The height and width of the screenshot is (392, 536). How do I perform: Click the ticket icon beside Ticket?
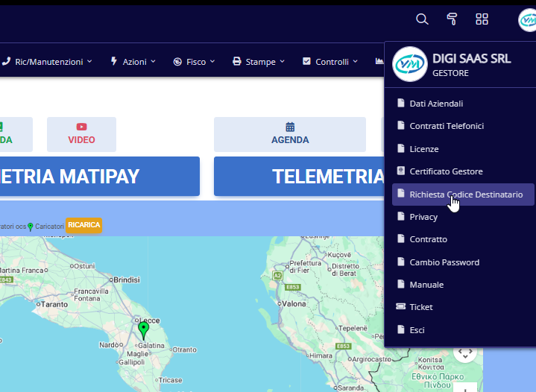pos(400,306)
